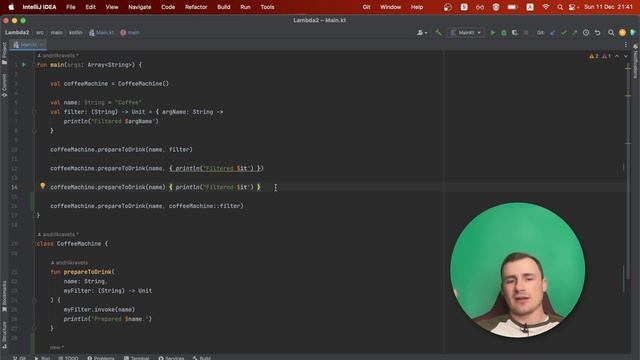Click the green Run button in toolbar
Screen dimensions: 640x360
[493, 33]
